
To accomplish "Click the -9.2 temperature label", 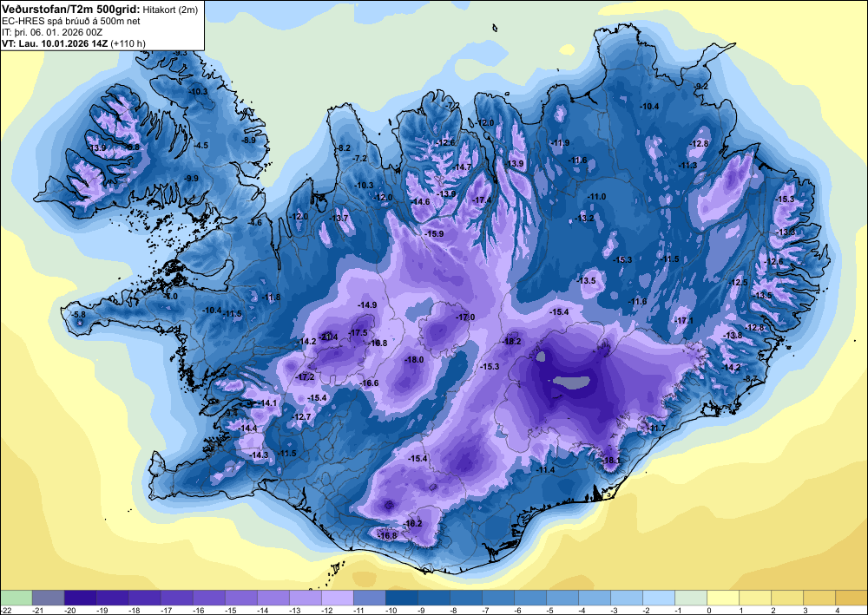I will click(x=700, y=86).
